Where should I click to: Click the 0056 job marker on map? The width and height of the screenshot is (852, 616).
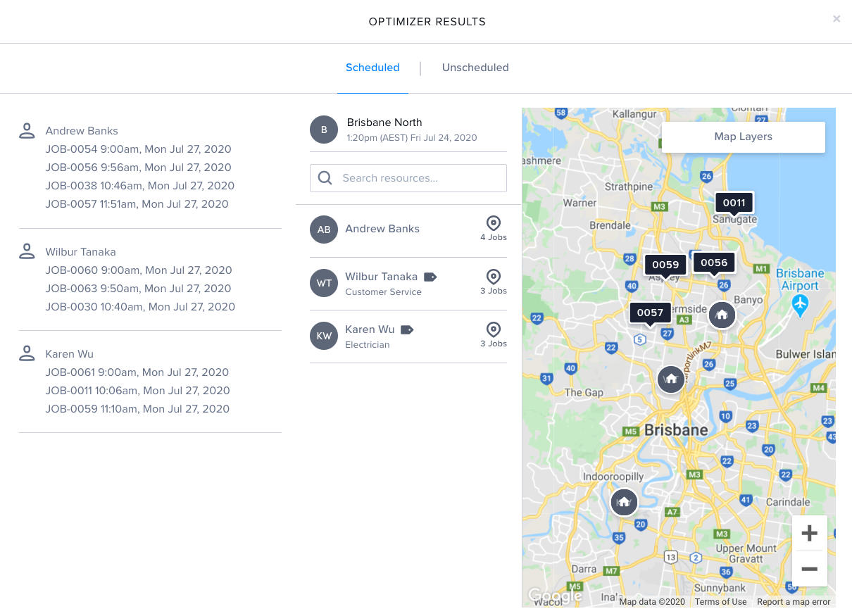pos(714,263)
